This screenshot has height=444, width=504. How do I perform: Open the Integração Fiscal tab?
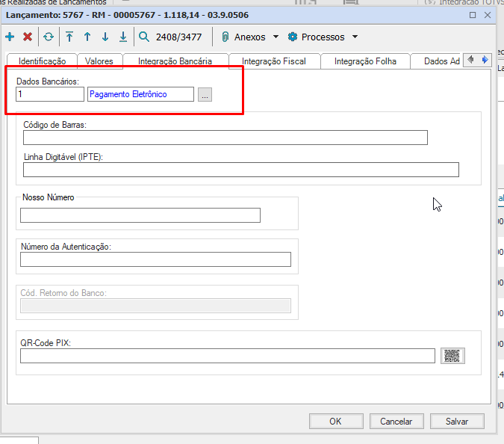click(x=274, y=61)
